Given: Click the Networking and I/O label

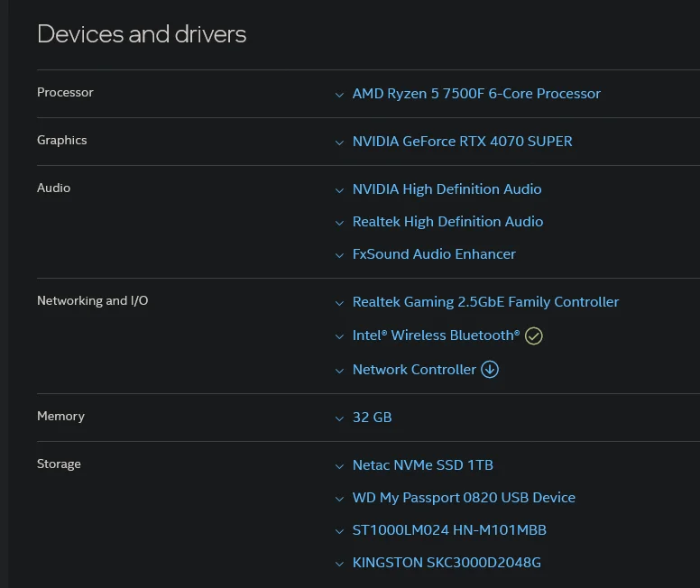Looking at the screenshot, I should click(92, 300).
